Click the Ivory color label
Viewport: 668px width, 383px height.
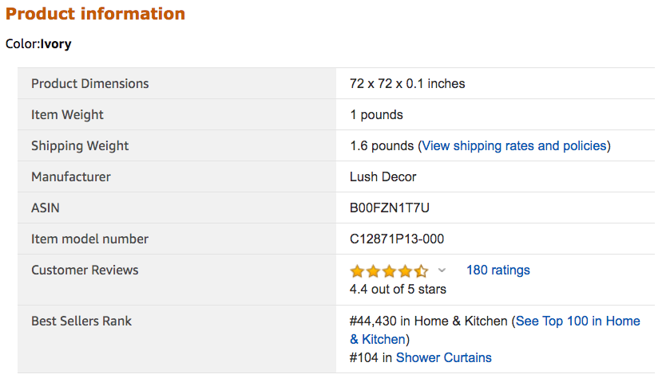click(x=56, y=44)
